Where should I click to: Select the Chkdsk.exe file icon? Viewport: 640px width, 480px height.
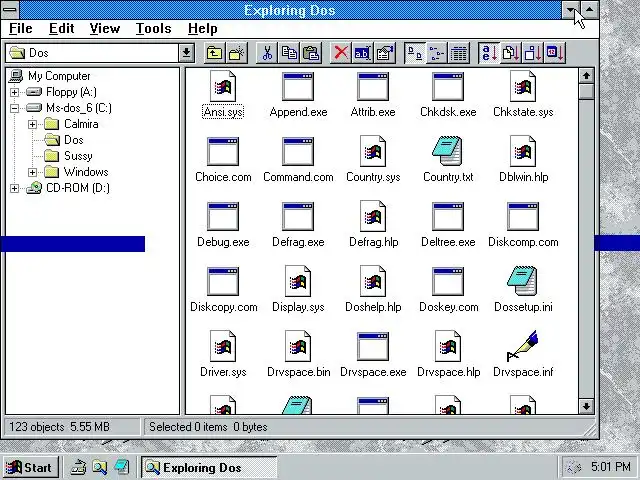click(448, 87)
